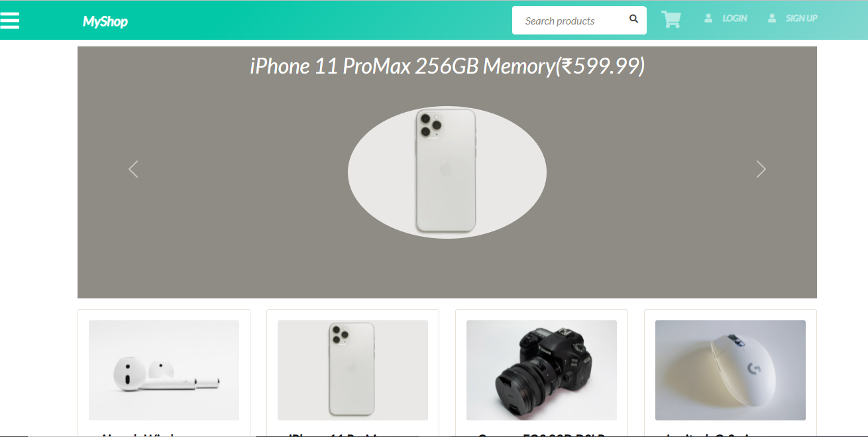Open the Airpods product thumbnail
Viewport: 868px width, 437px height.
[164, 370]
